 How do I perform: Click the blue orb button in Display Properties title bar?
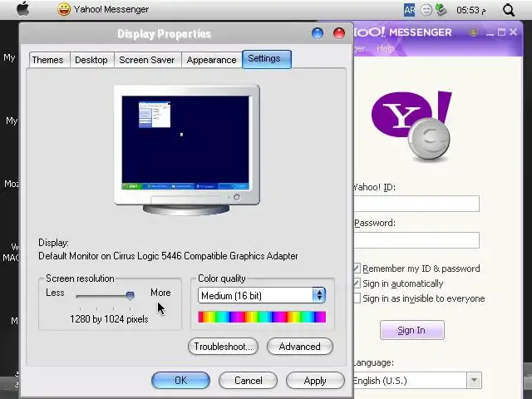[x=318, y=33]
